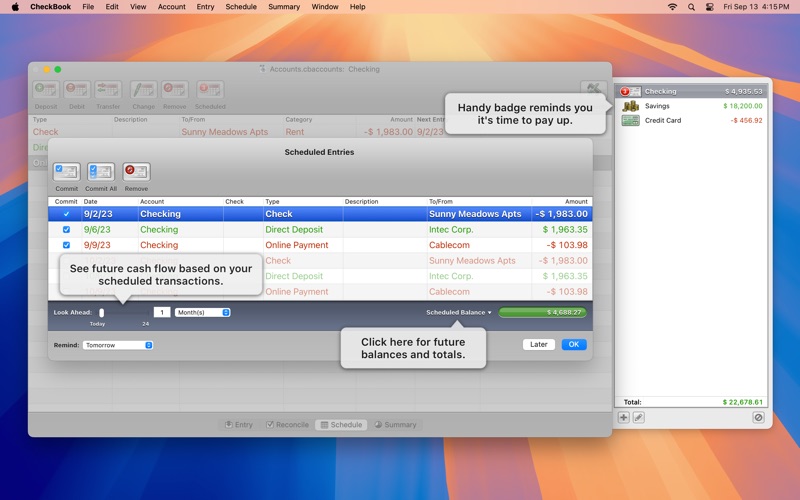Click the OK button
Screen dimensions: 800x500
point(574,344)
